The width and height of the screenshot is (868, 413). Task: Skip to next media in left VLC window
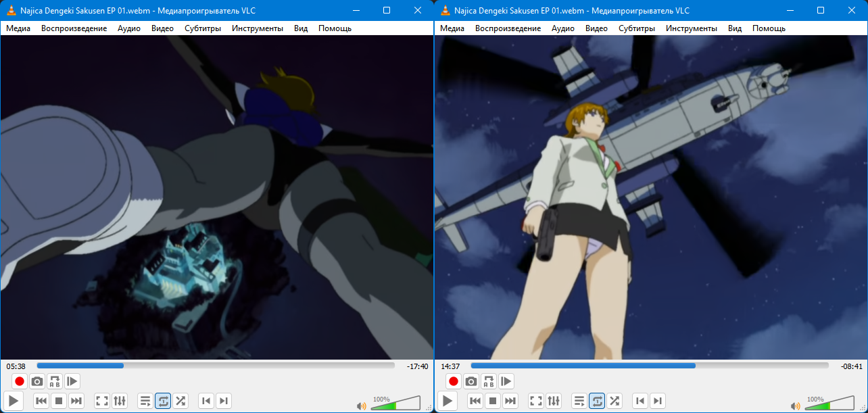tap(76, 401)
